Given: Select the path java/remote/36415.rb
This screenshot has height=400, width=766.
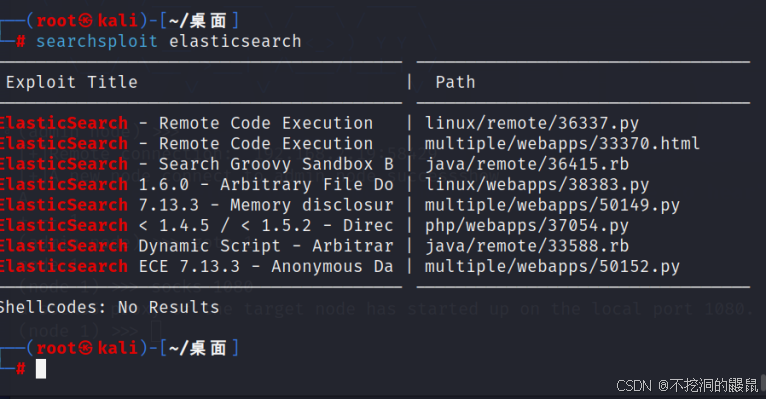Looking at the screenshot, I should point(526,164).
